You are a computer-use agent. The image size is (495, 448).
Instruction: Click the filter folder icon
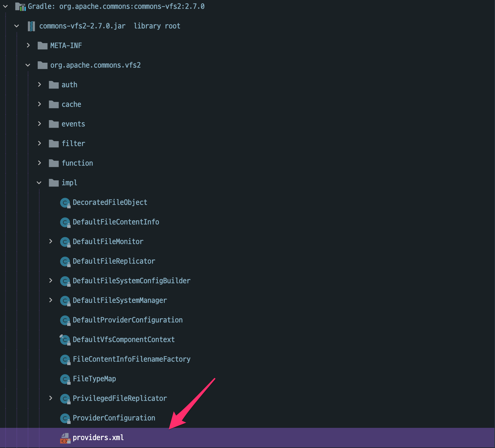[54, 143]
